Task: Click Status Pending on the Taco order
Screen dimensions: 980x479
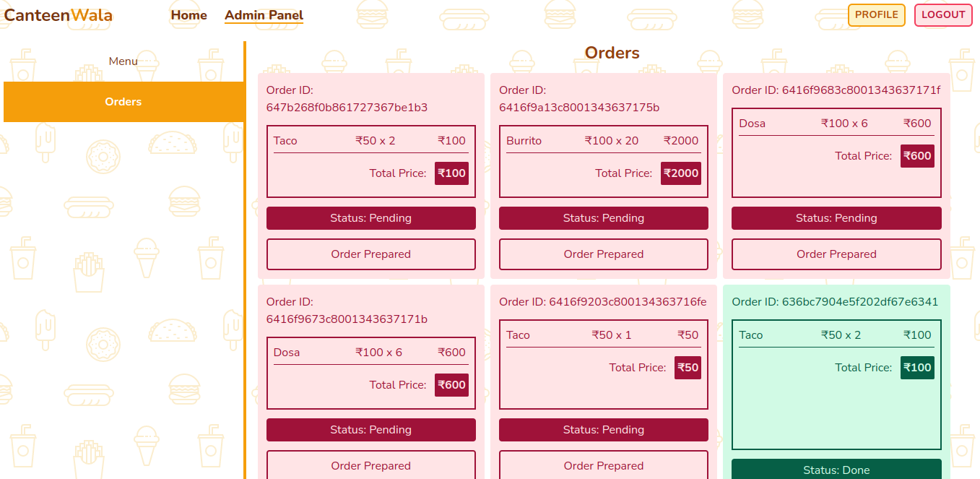Action: tap(370, 217)
